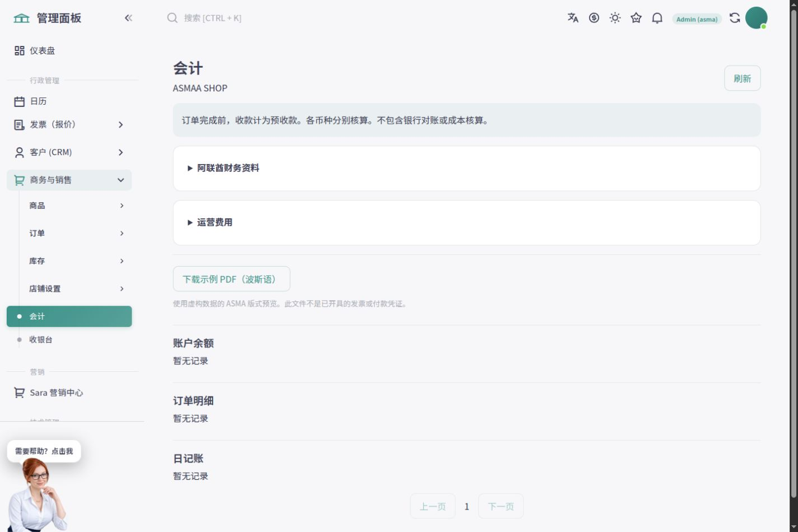Click the sync refresh arrows icon

(x=735, y=18)
